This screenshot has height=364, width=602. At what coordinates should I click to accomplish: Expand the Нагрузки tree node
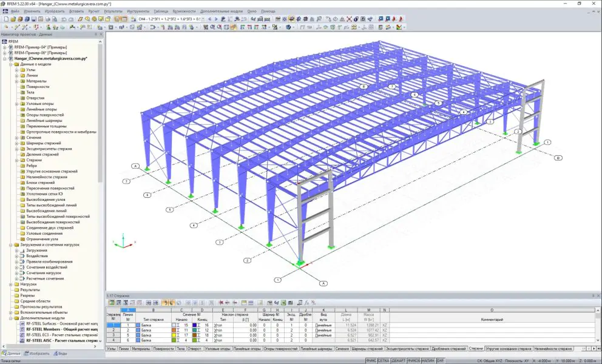pyautogui.click(x=10, y=284)
